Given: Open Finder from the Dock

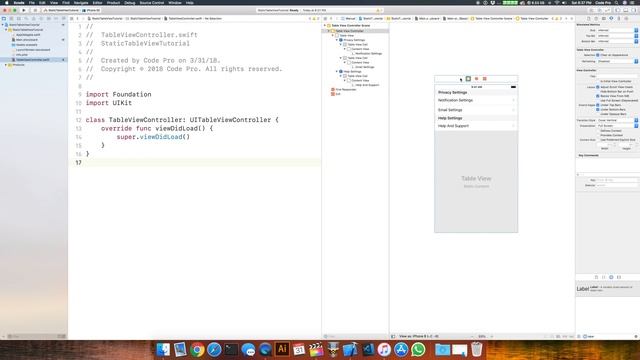Looking at the screenshot, I should point(163,350).
